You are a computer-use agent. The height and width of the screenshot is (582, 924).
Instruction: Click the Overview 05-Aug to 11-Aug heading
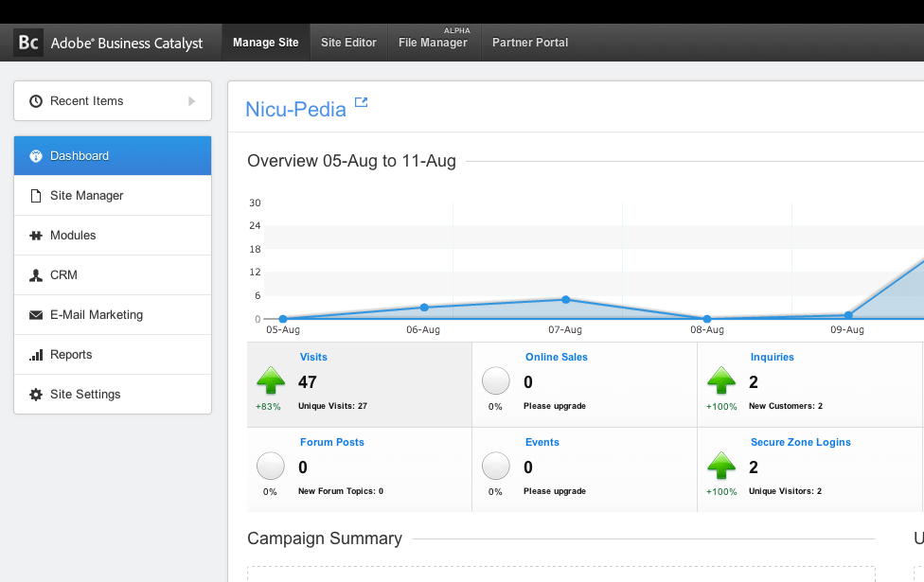(x=352, y=161)
